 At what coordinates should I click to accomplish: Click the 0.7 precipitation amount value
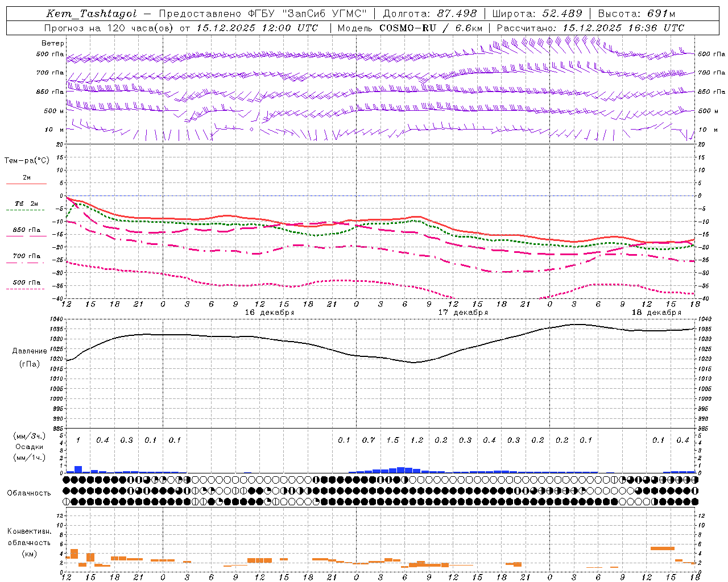point(369,440)
